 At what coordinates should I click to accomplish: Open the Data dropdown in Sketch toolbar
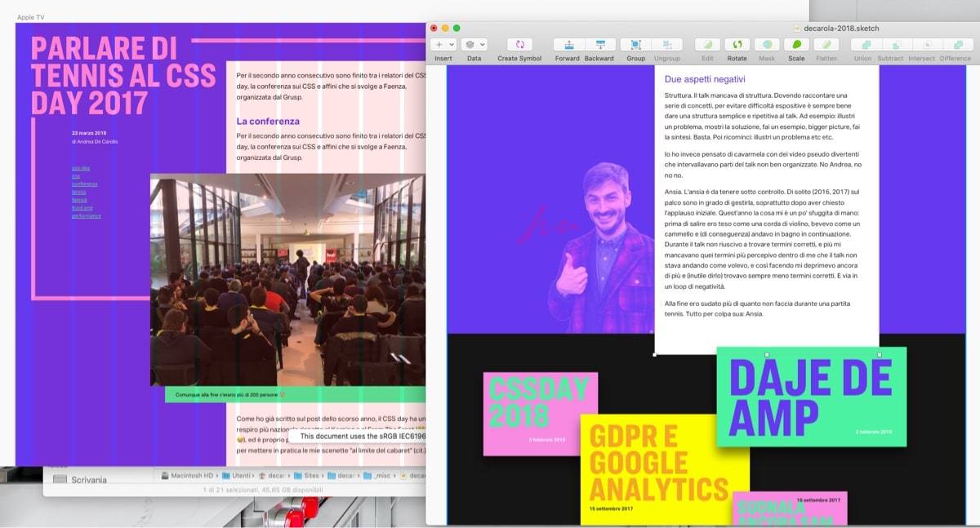474,45
